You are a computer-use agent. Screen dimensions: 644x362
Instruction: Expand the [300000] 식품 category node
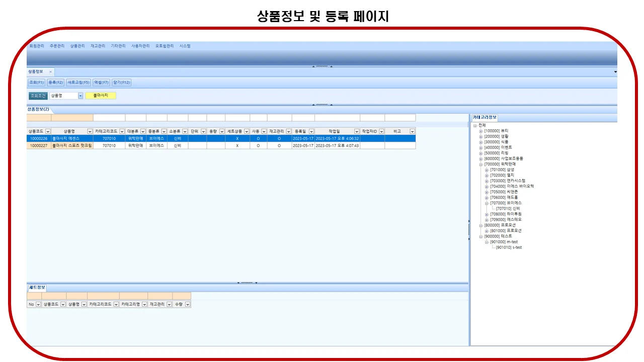[480, 142]
